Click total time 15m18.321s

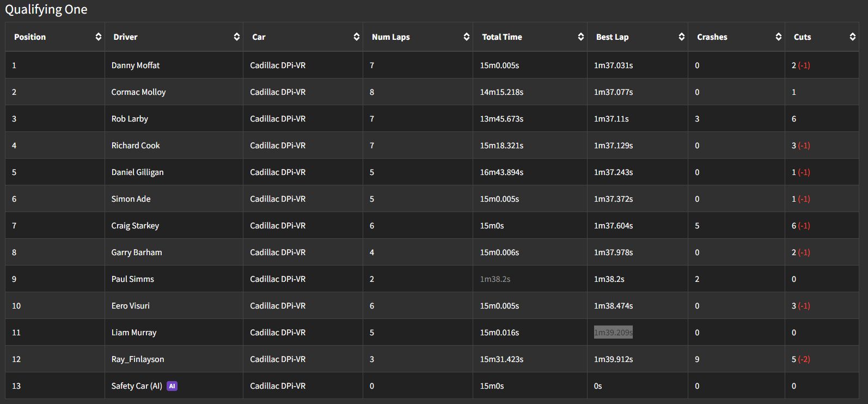coord(502,146)
